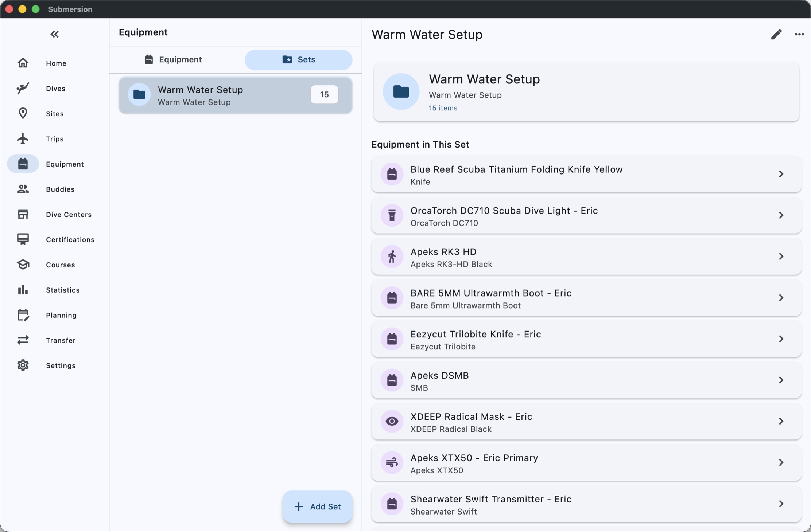Click the pencil edit icon
The height and width of the screenshot is (532, 811).
776,34
